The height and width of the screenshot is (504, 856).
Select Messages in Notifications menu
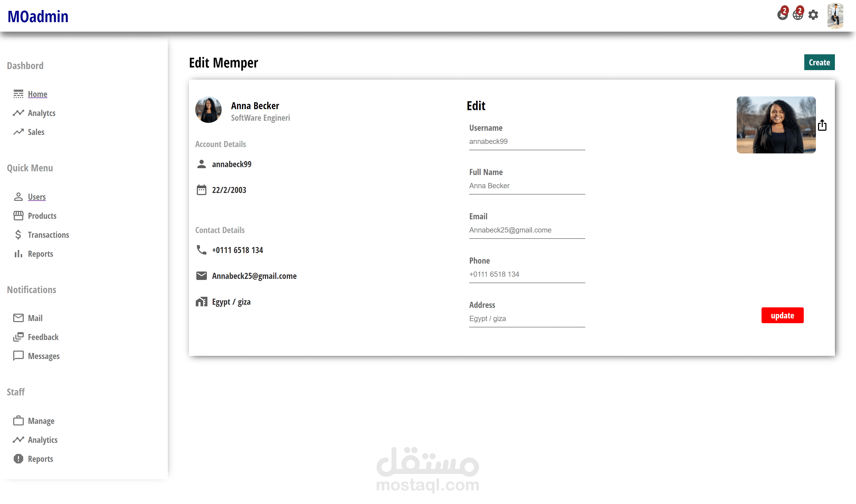(x=44, y=356)
